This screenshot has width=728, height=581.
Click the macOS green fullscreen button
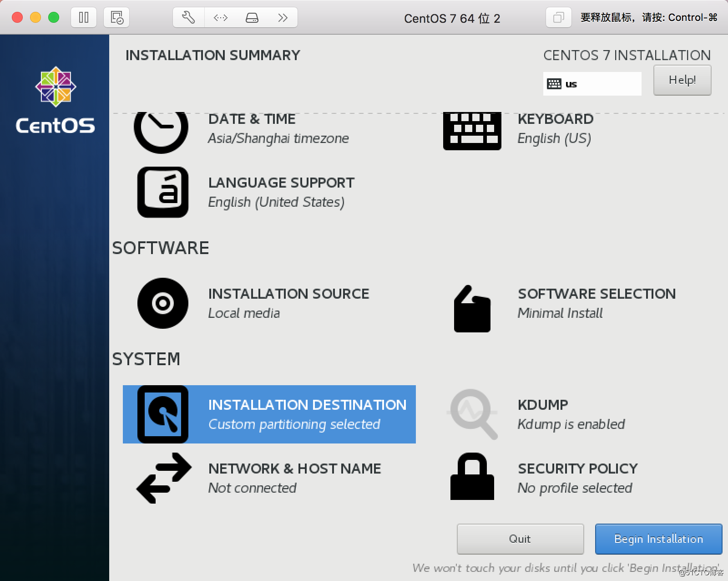pyautogui.click(x=54, y=17)
